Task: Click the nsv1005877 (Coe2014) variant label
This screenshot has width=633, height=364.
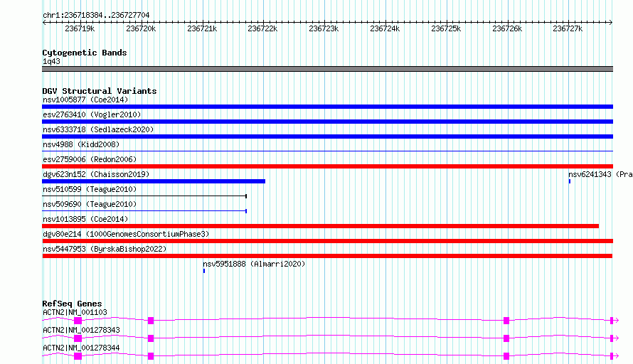Action: pos(85,100)
